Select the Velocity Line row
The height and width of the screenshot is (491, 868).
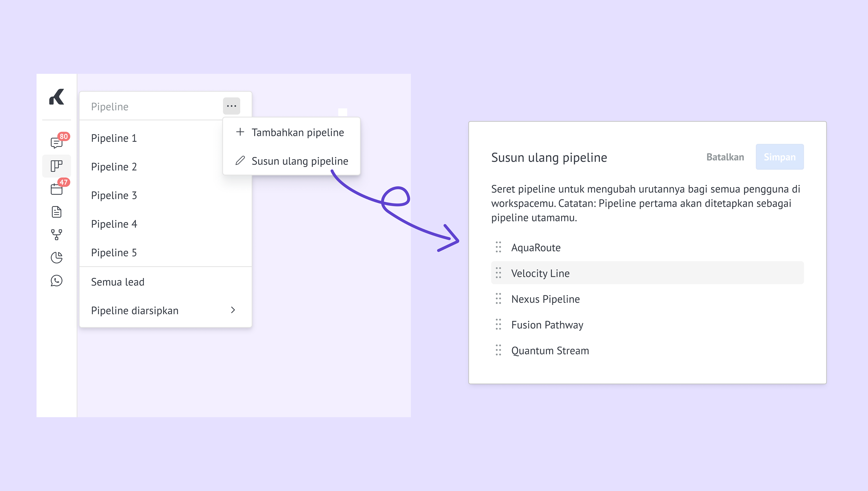pos(647,273)
